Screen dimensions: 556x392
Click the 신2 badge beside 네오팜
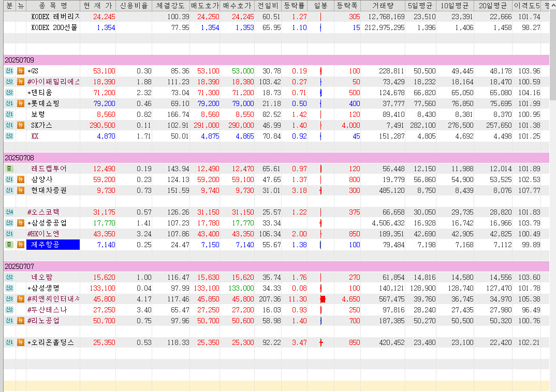(x=9, y=277)
